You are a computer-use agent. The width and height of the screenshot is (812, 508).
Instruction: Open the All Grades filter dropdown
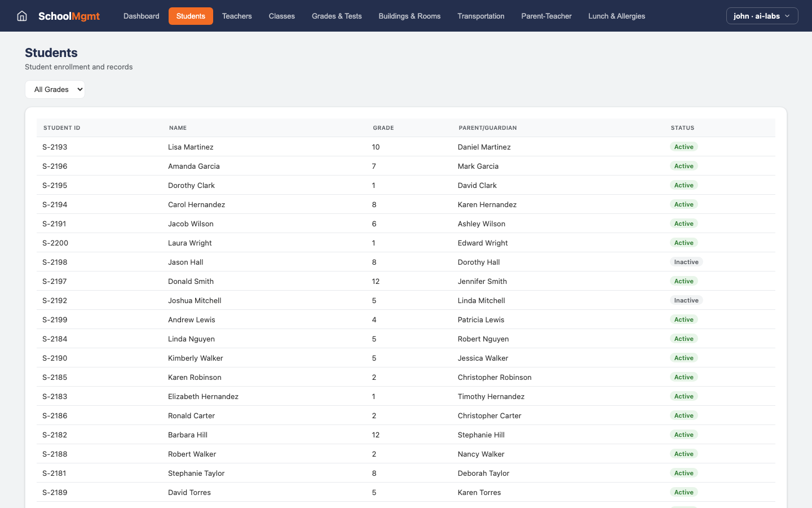coord(55,89)
